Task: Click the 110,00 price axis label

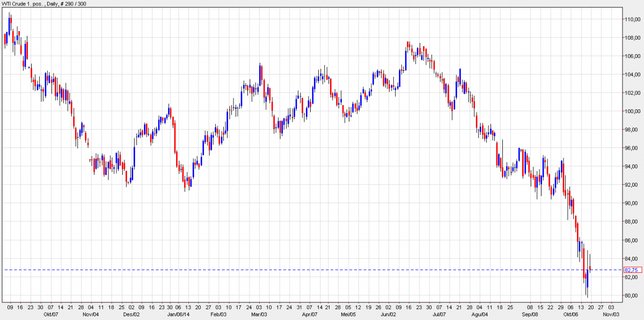Action: pos(631,20)
